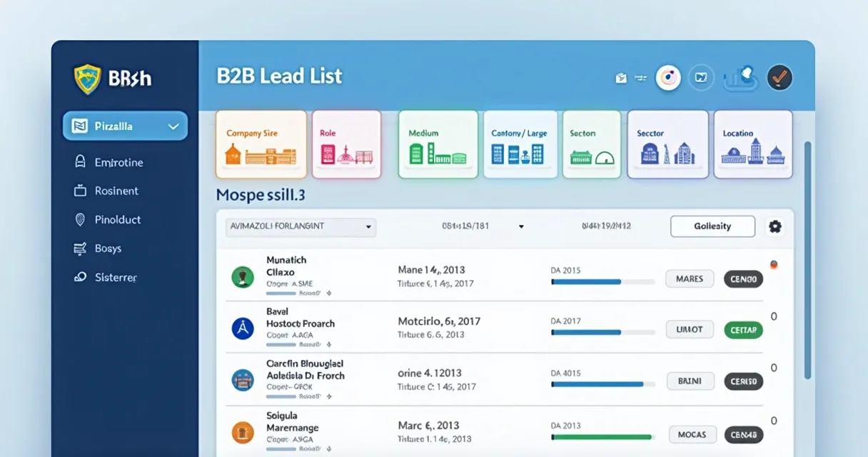868x457 pixels.
Task: Click the MARES button
Action: [x=690, y=279]
